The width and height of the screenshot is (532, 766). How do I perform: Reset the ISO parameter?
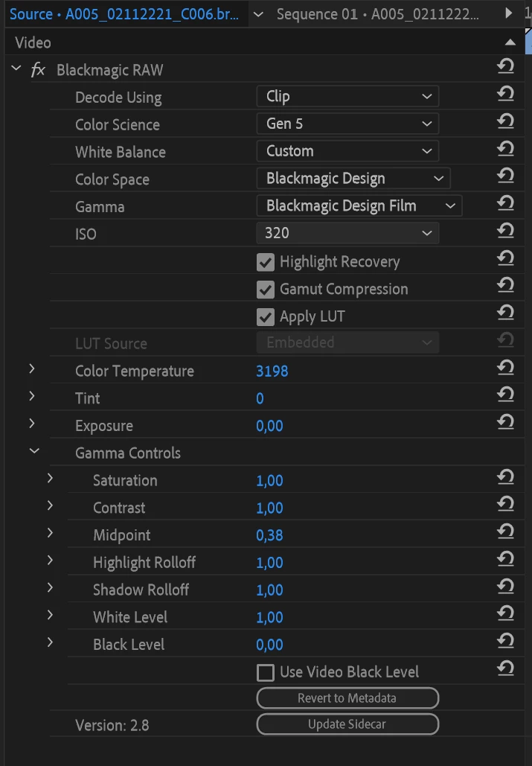[x=506, y=230]
